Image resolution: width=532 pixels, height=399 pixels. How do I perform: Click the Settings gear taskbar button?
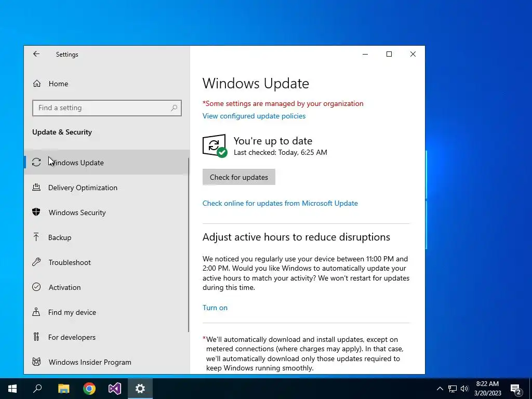pyautogui.click(x=140, y=389)
